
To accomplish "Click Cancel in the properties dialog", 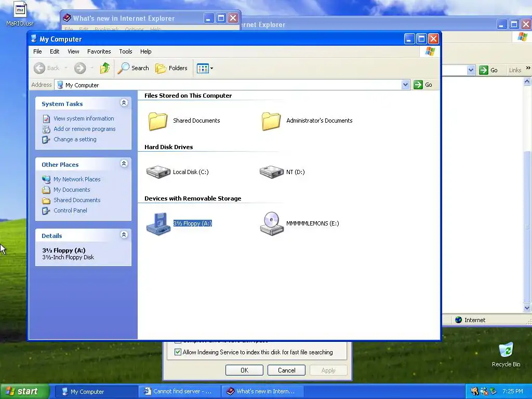I will 286,370.
